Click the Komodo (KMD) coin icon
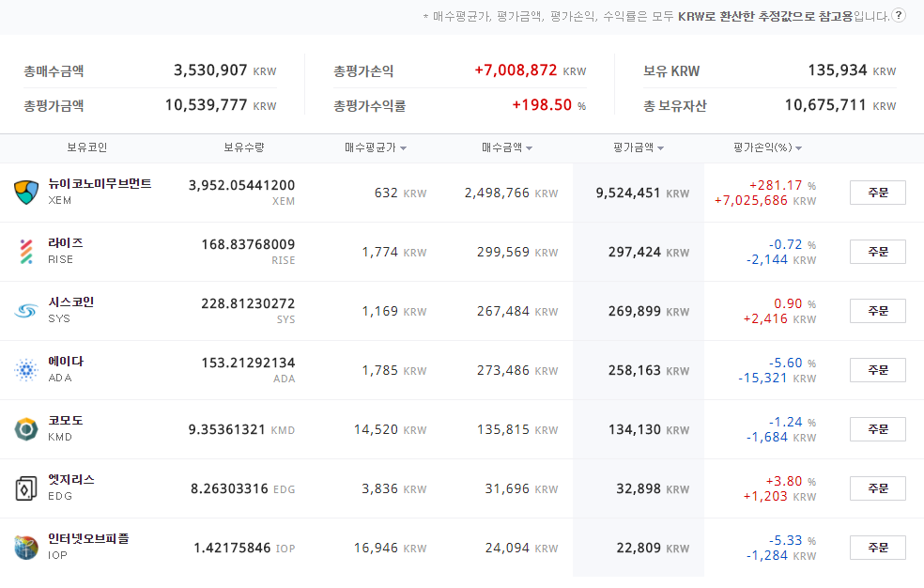 tap(24, 429)
